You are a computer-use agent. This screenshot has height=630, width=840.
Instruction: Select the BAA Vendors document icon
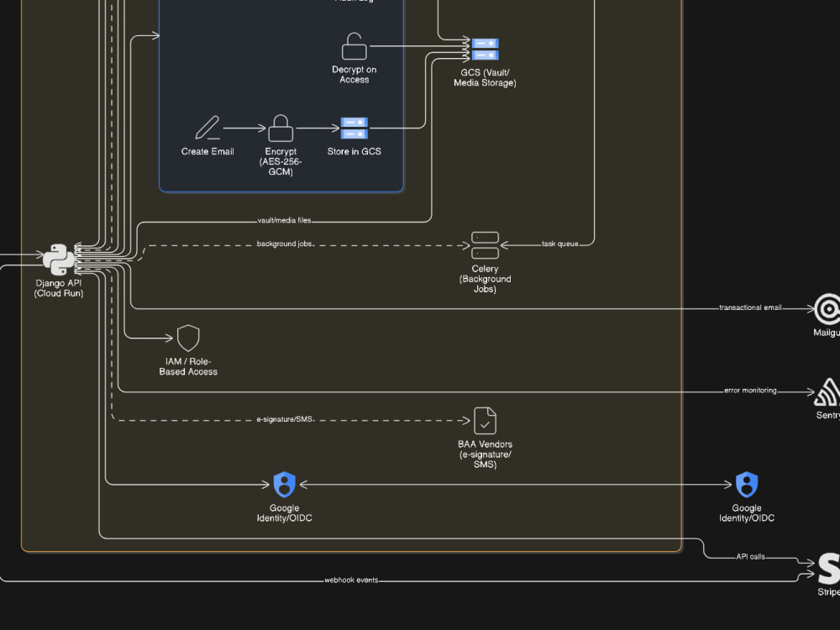(x=485, y=421)
